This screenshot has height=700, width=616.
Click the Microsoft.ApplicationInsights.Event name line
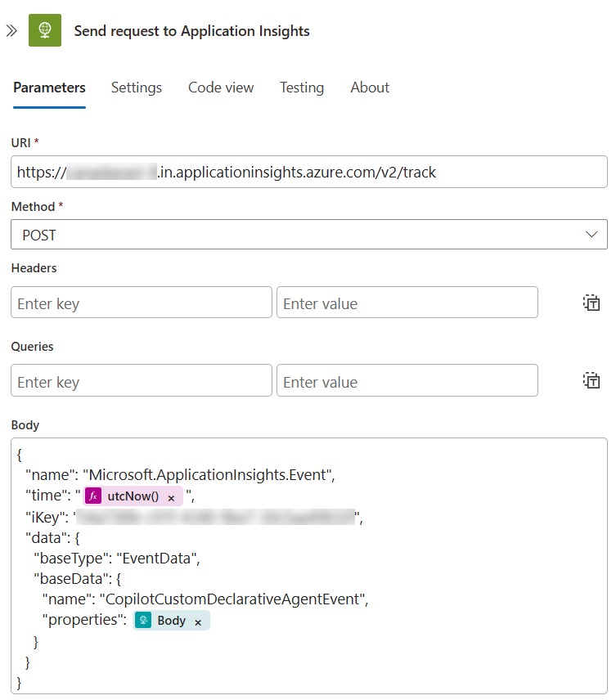(x=181, y=474)
